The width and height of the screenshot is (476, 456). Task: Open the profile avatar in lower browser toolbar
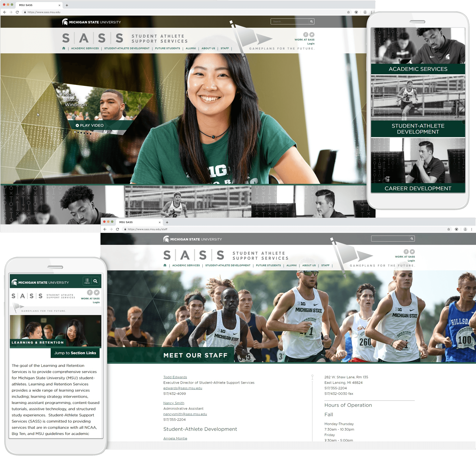pos(465,229)
